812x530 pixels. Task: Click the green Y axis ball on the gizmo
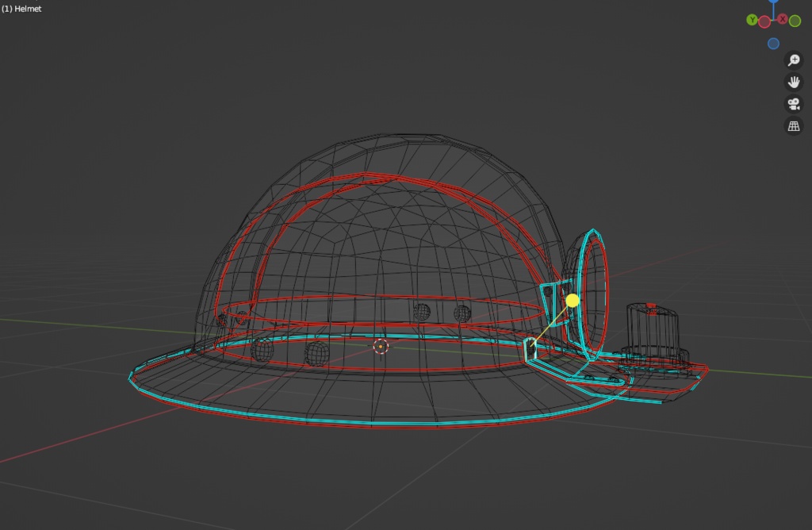tap(752, 21)
